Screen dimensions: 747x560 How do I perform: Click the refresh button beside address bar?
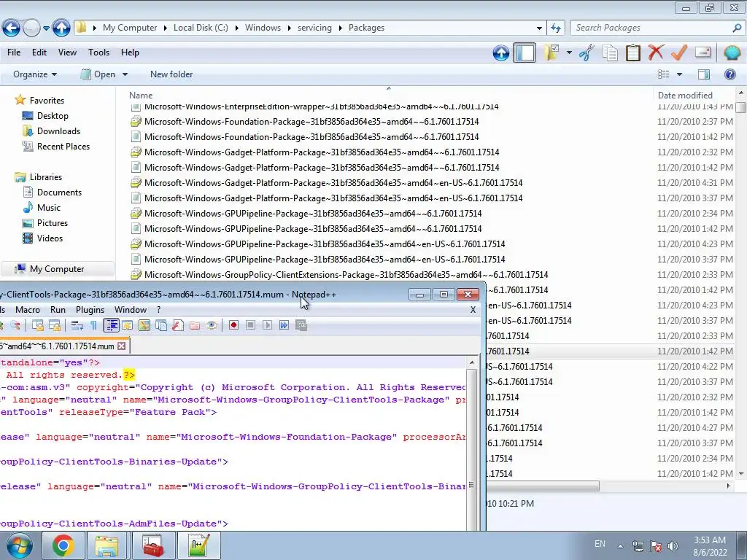tap(556, 28)
